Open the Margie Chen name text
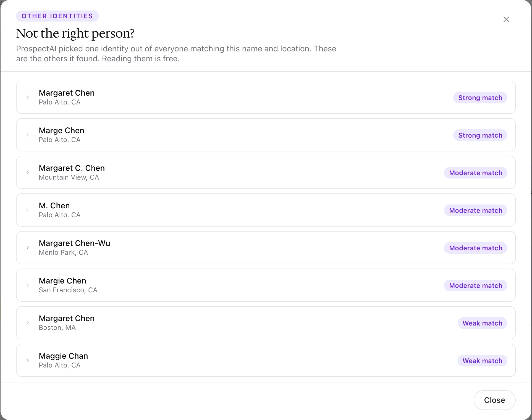This screenshot has height=420, width=532. (62, 281)
